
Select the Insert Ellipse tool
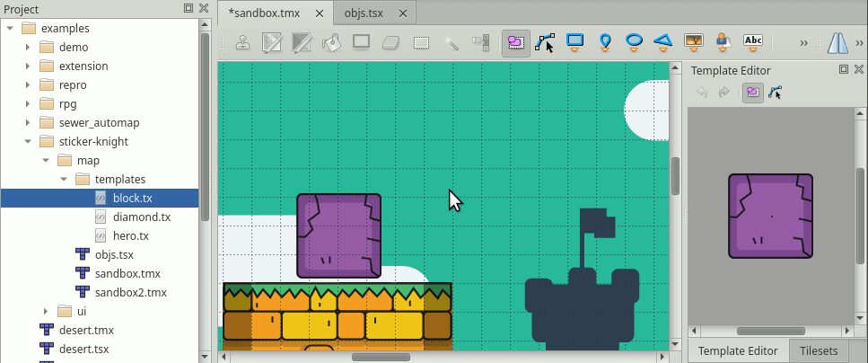click(x=634, y=42)
